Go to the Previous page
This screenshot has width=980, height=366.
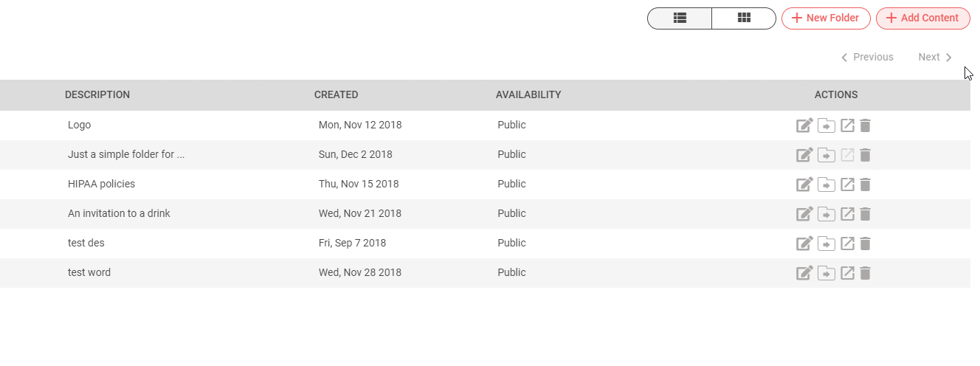(x=867, y=57)
